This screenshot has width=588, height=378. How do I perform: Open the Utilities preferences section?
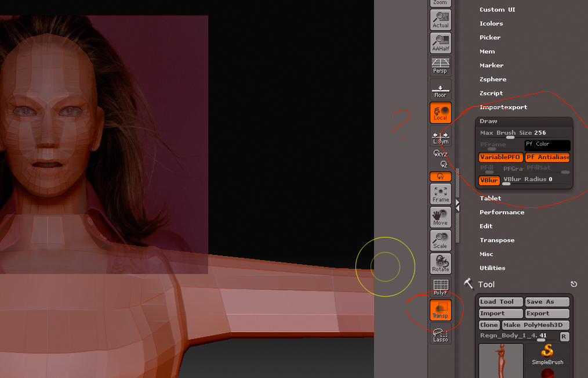492,268
